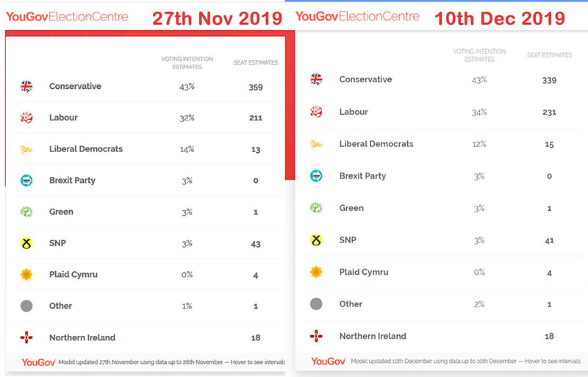Image resolution: width=588 pixels, height=377 pixels.
Task: Click Northern Ireland flag icon in December panel
Action: pos(317,336)
